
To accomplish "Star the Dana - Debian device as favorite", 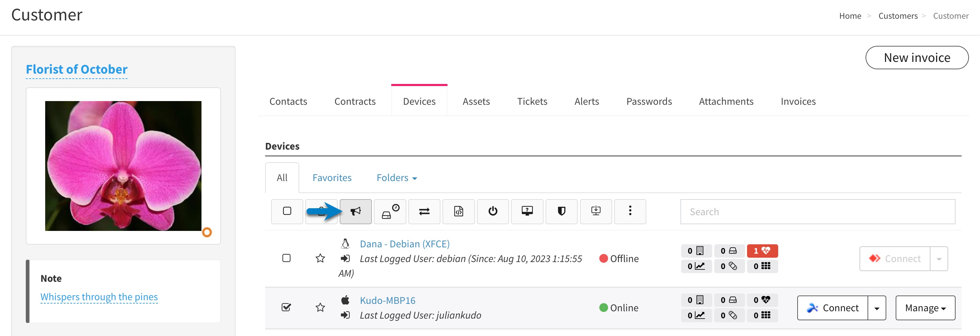I will [x=320, y=258].
